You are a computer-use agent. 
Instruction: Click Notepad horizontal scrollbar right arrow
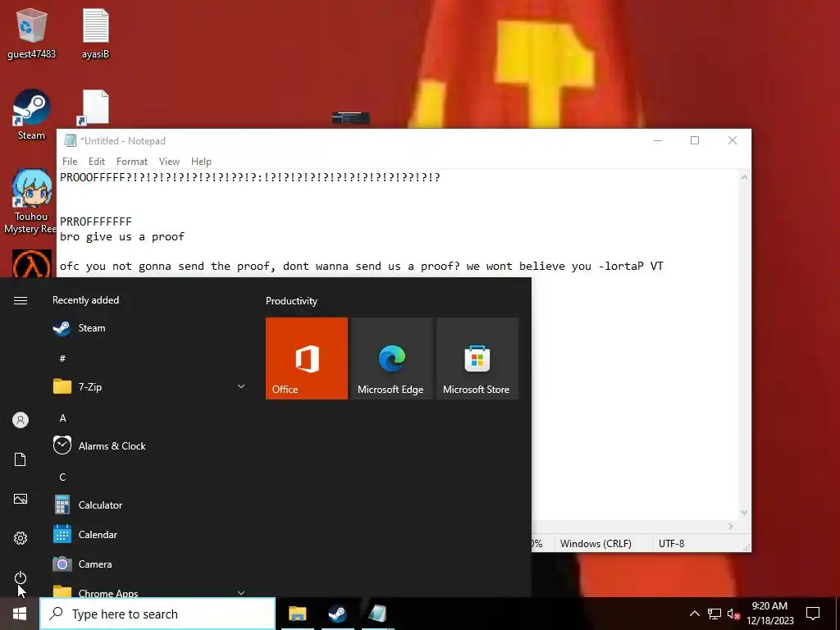(731, 527)
